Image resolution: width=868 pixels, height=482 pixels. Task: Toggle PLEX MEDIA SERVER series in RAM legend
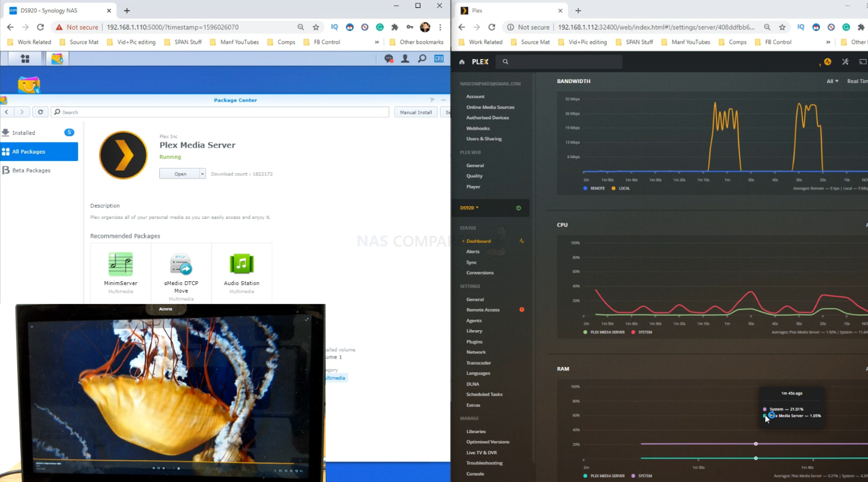coord(604,476)
